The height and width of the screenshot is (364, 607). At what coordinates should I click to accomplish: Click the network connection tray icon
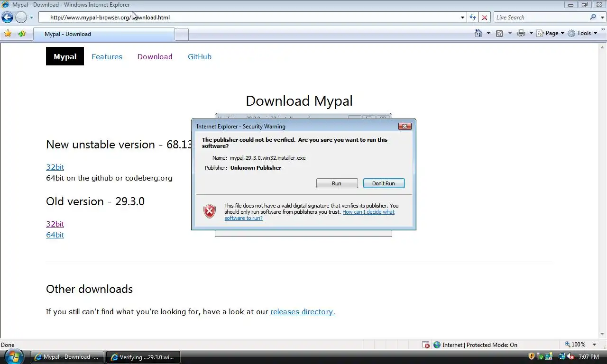tap(561, 356)
